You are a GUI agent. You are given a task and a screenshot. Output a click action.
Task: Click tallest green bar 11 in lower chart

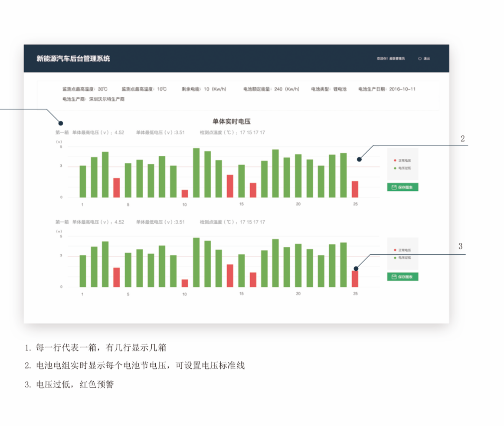[x=196, y=262]
